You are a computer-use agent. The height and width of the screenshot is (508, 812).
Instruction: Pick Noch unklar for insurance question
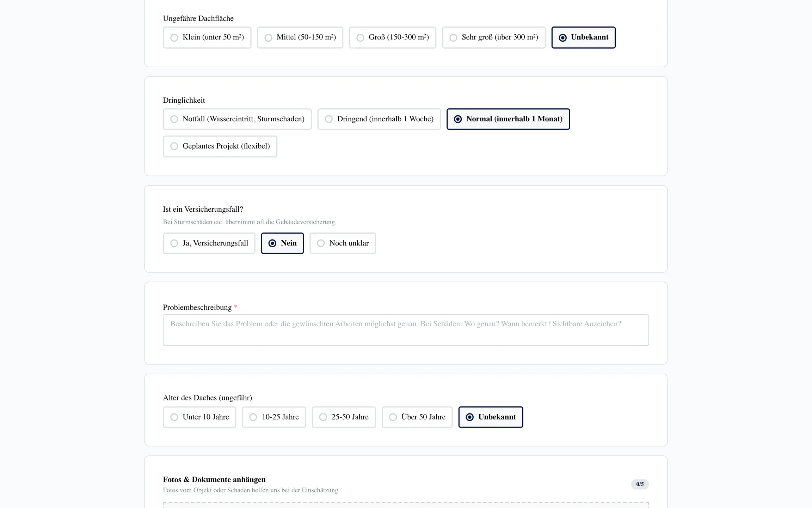[x=343, y=243]
